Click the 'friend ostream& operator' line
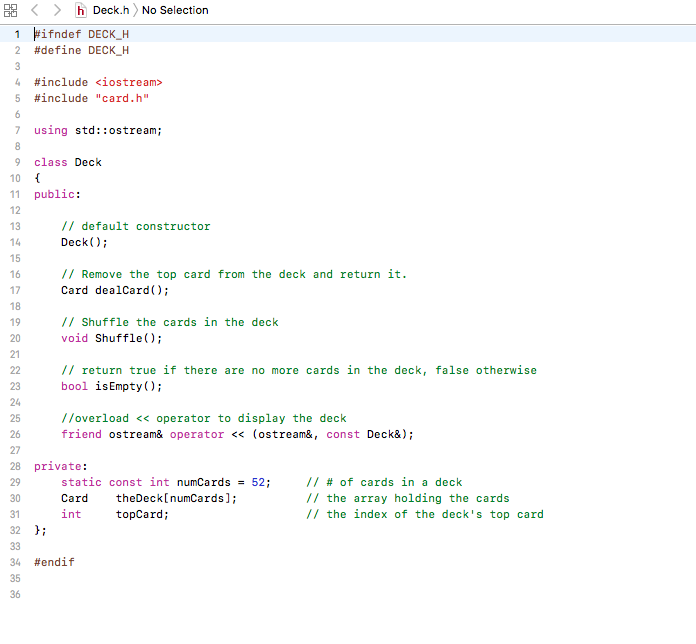Image resolution: width=696 pixels, height=644 pixels. 237,434
